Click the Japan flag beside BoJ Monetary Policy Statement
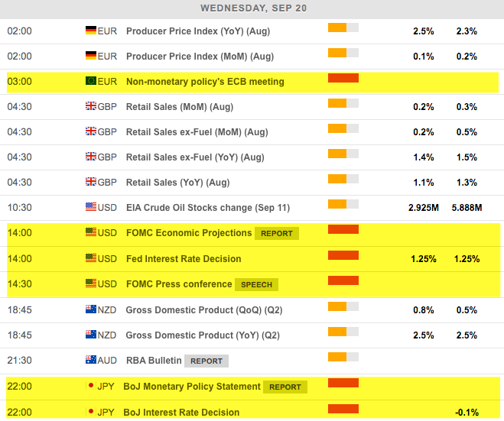The width and height of the screenshot is (504, 421). point(91,386)
